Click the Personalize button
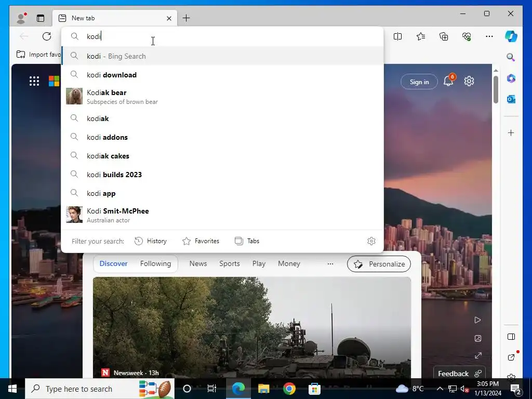This screenshot has height=399, width=532. [x=379, y=264]
